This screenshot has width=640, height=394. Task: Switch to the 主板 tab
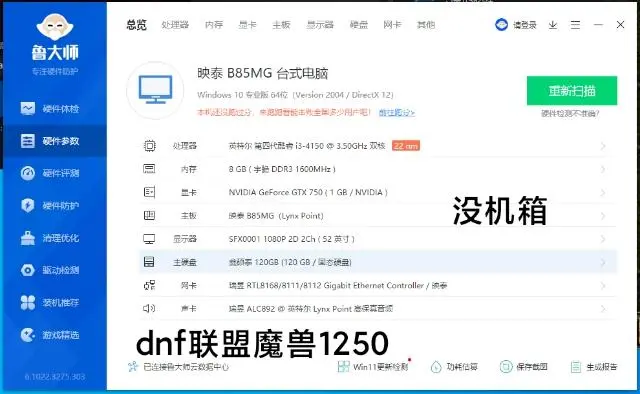pyautogui.click(x=281, y=25)
